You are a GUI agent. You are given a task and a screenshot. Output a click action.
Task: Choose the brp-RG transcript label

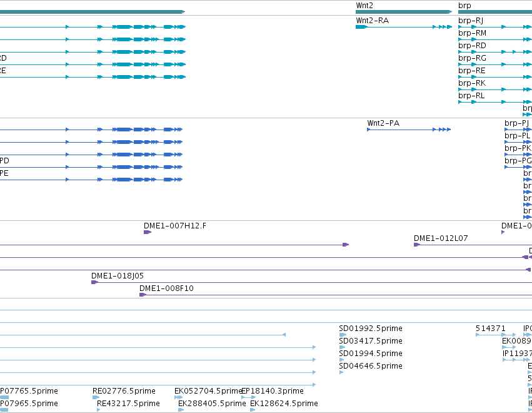pos(472,58)
